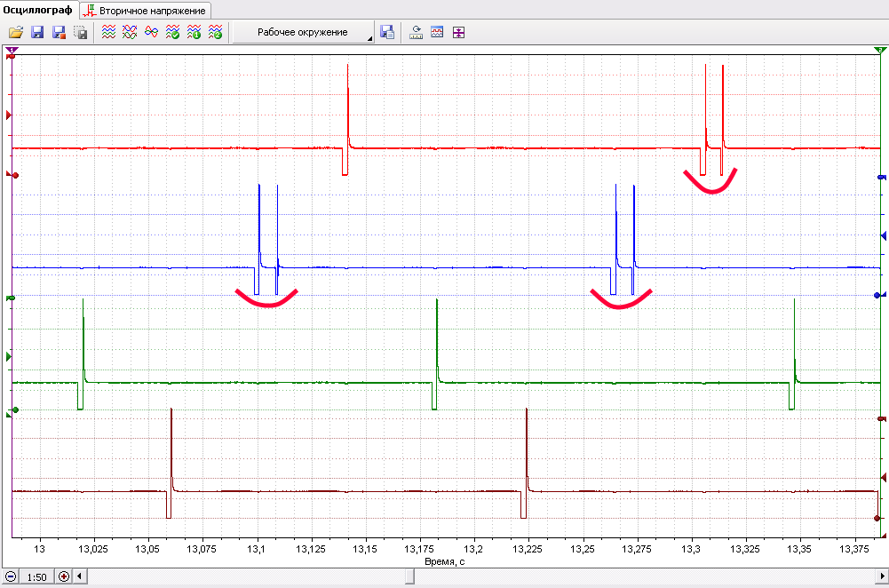
Task: Open a file with the folder icon
Action: [16, 32]
